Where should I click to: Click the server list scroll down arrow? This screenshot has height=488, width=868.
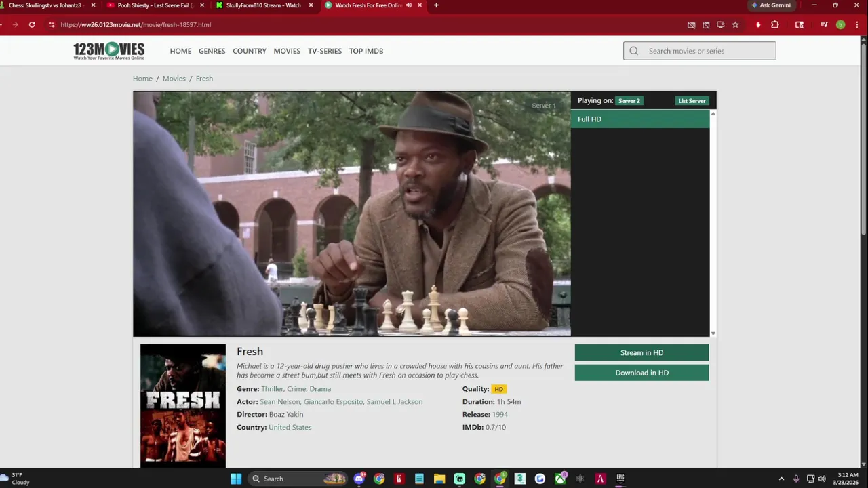[x=713, y=333]
